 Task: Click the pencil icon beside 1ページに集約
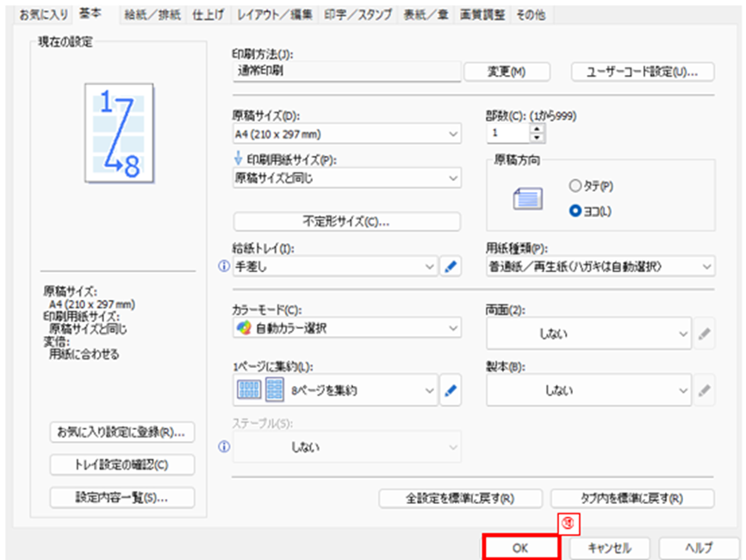[451, 390]
